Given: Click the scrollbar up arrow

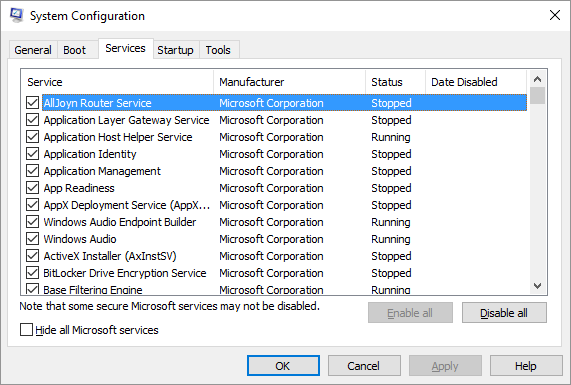Looking at the screenshot, I should click(537, 79).
